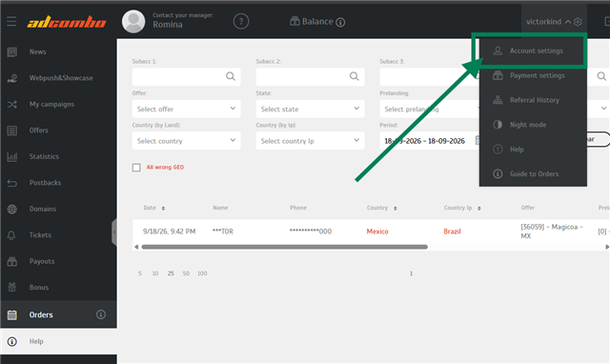Go to page 1
Screen dimensions: 610x364
click(x=411, y=273)
